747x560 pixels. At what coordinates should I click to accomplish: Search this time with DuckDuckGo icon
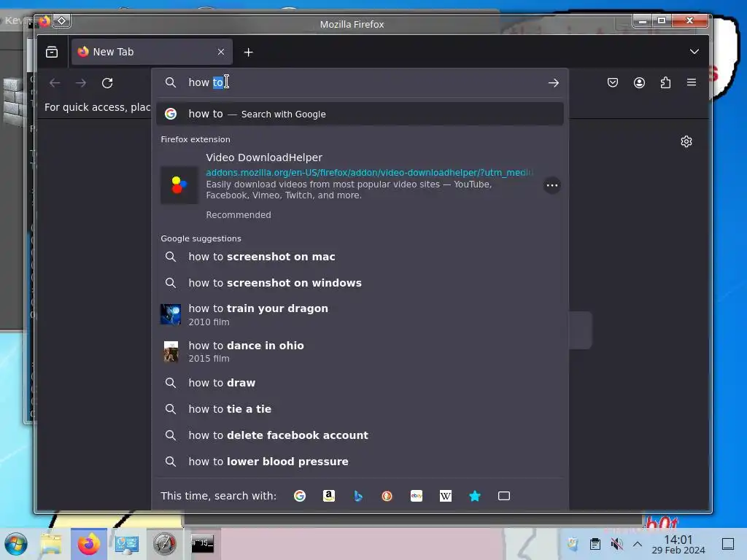point(387,496)
